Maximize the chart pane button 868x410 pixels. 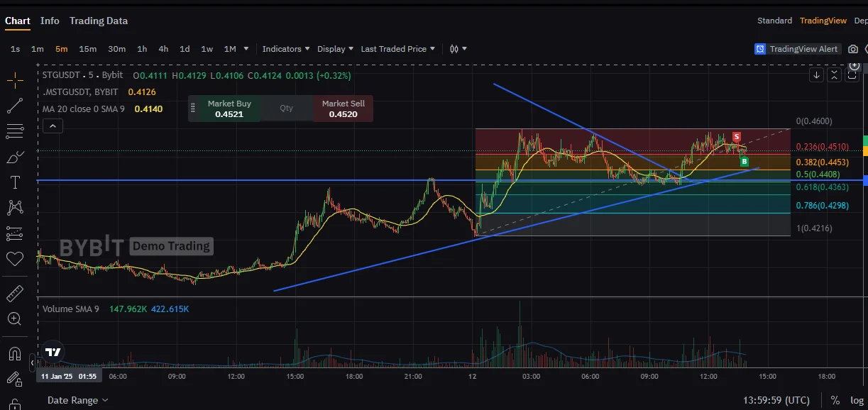coord(852,74)
